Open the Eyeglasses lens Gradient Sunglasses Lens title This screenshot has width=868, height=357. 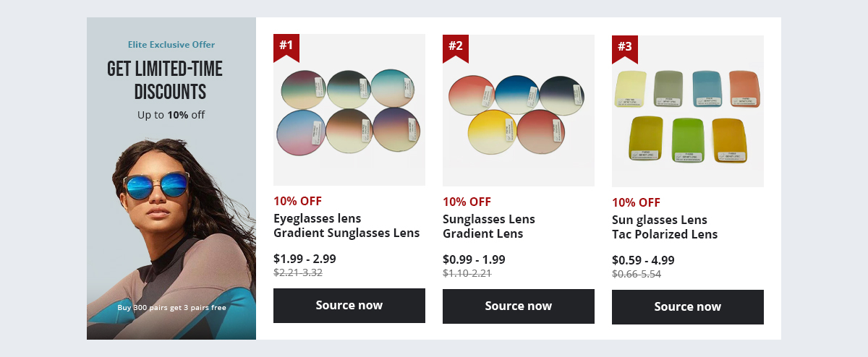[346, 225]
